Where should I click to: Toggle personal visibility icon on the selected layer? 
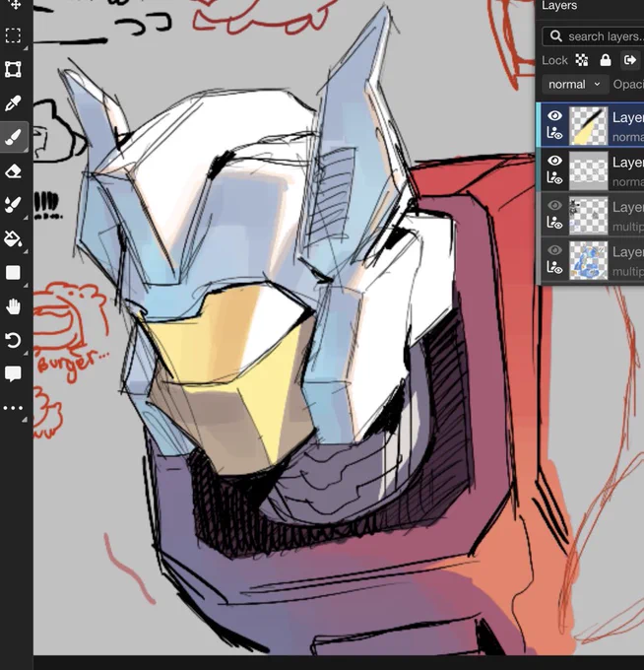pos(554,134)
